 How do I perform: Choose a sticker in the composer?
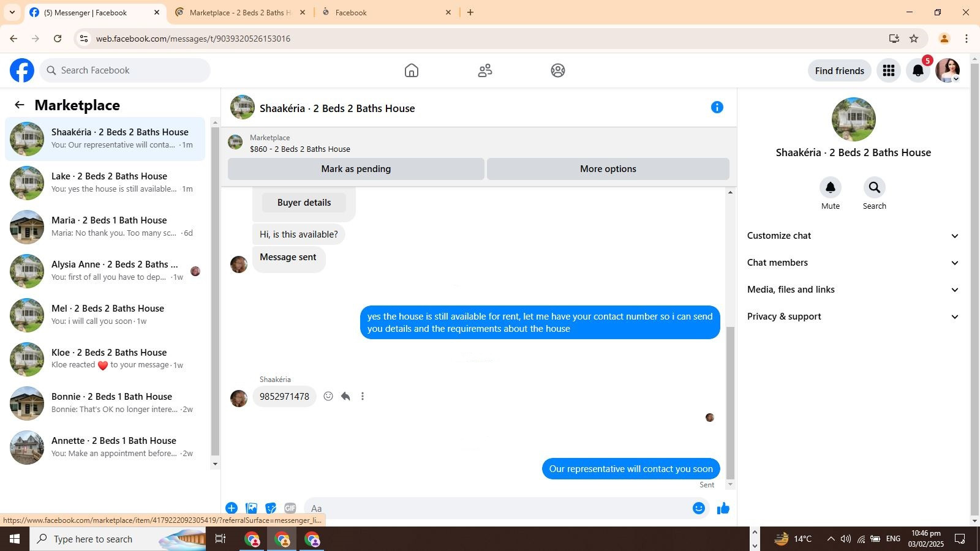[x=271, y=508]
